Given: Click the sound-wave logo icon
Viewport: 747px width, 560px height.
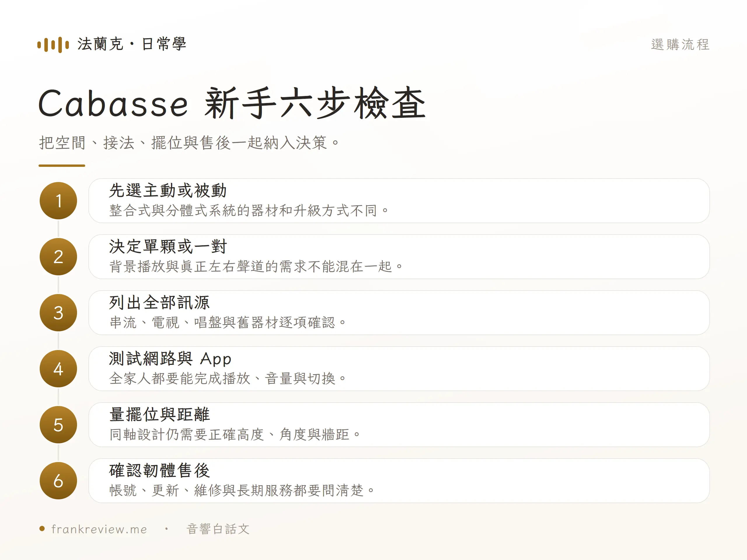Looking at the screenshot, I should tap(53, 45).
